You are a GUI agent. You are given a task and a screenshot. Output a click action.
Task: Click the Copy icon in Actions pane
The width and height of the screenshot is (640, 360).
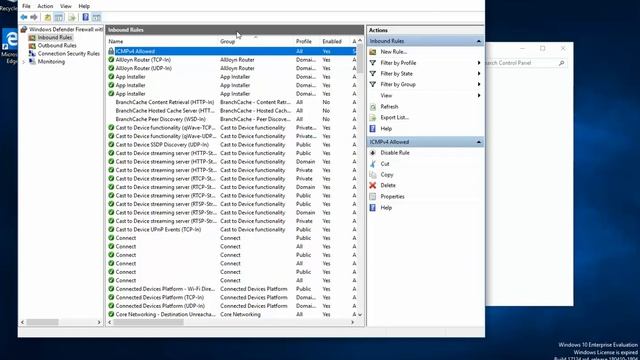(373, 175)
